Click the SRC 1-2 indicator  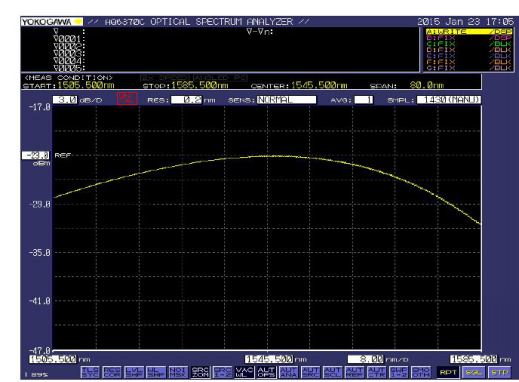[222, 372]
